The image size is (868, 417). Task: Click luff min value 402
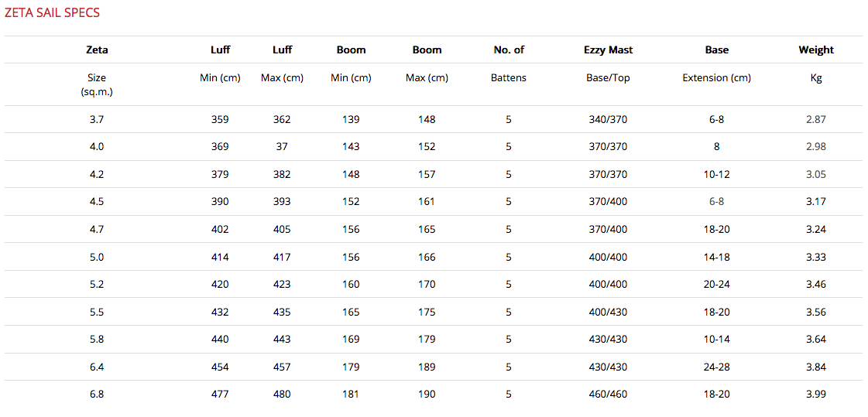click(220, 229)
